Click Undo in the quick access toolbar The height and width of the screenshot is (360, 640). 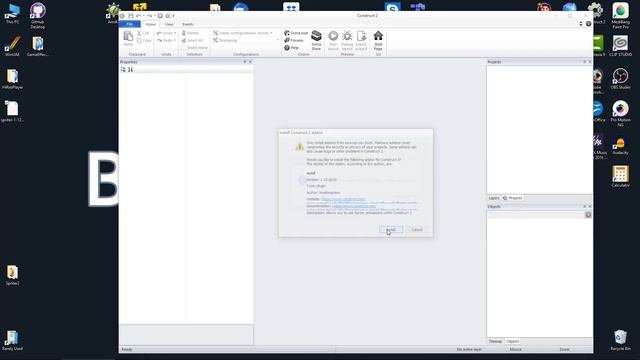pos(138,16)
